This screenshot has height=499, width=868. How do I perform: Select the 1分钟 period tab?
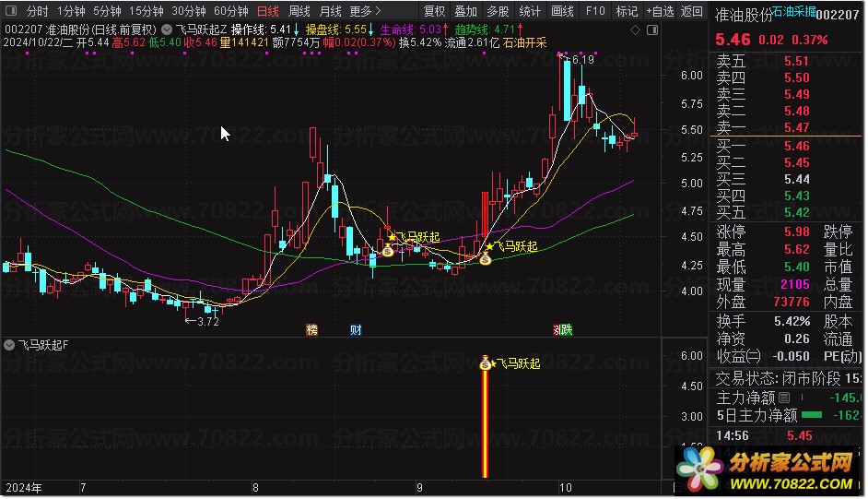[x=71, y=11]
